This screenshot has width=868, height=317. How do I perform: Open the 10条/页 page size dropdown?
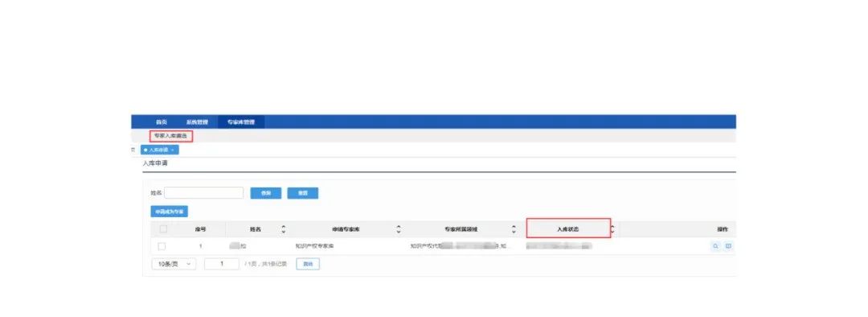174,265
